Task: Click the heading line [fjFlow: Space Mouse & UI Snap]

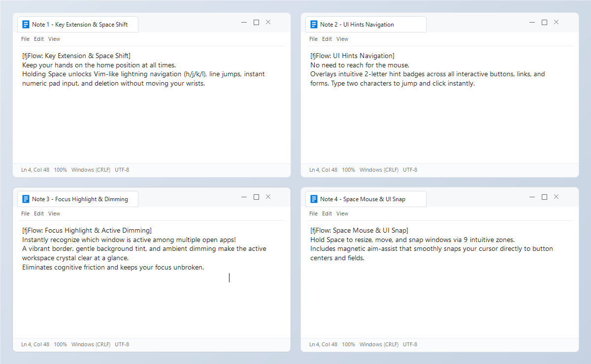Action: click(359, 230)
